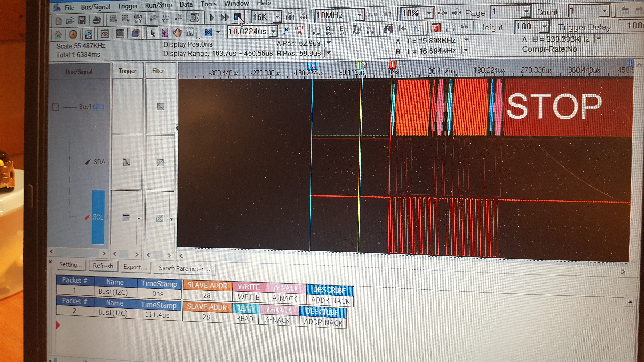Click the blue waveform display mode icon

(208, 32)
